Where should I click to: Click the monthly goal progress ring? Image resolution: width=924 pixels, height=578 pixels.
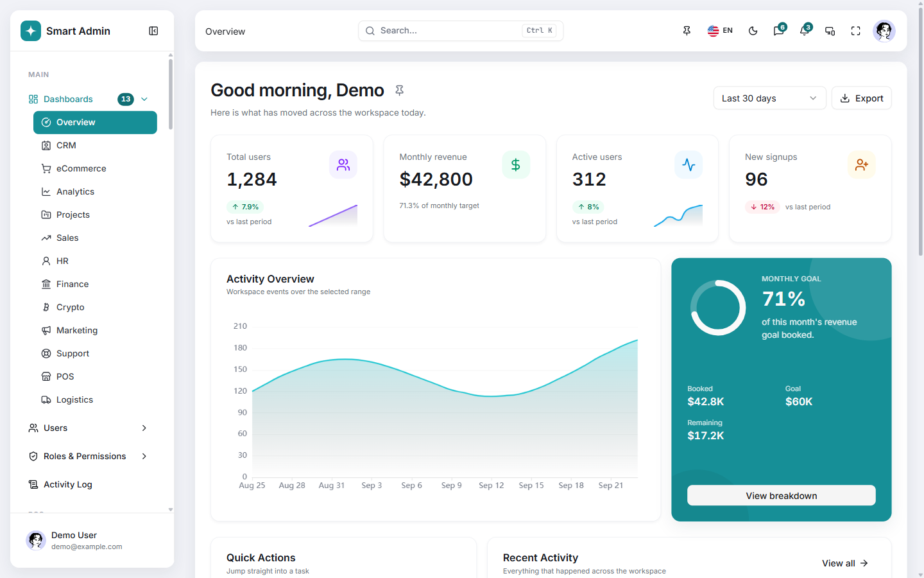coord(718,308)
